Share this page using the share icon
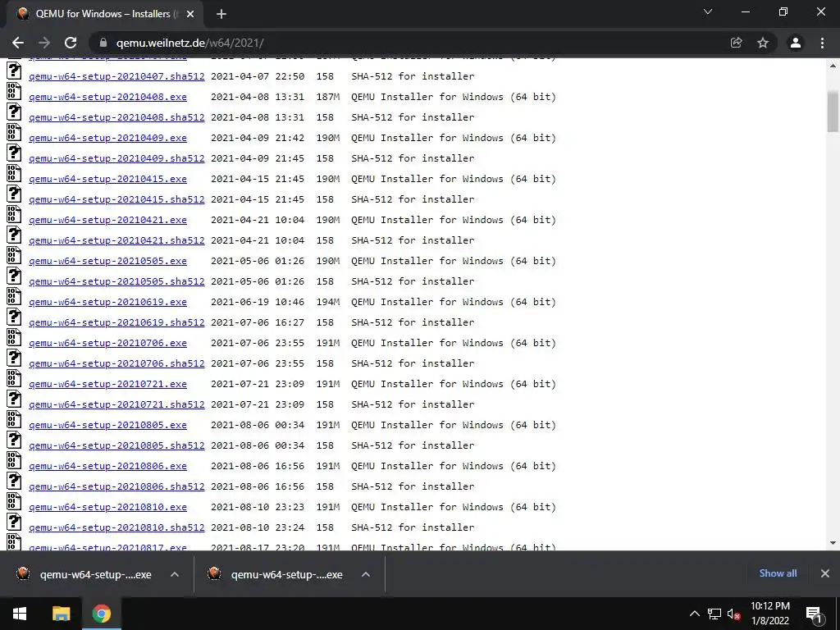The height and width of the screenshot is (630, 840). point(736,43)
